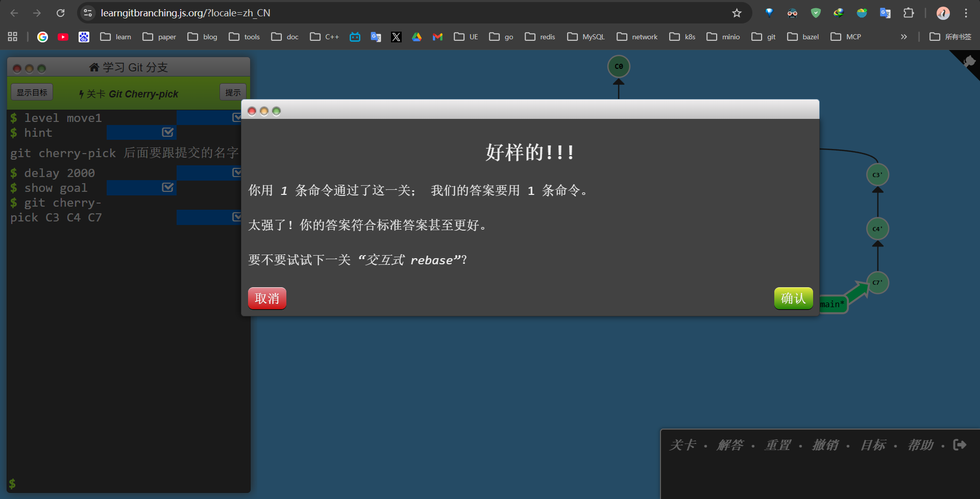Show more bookmarks with the double chevron
980x499 pixels.
click(x=904, y=37)
